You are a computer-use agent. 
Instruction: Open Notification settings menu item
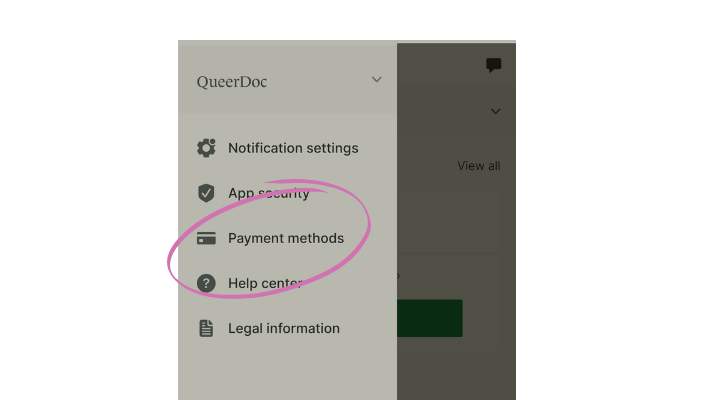tap(287, 148)
